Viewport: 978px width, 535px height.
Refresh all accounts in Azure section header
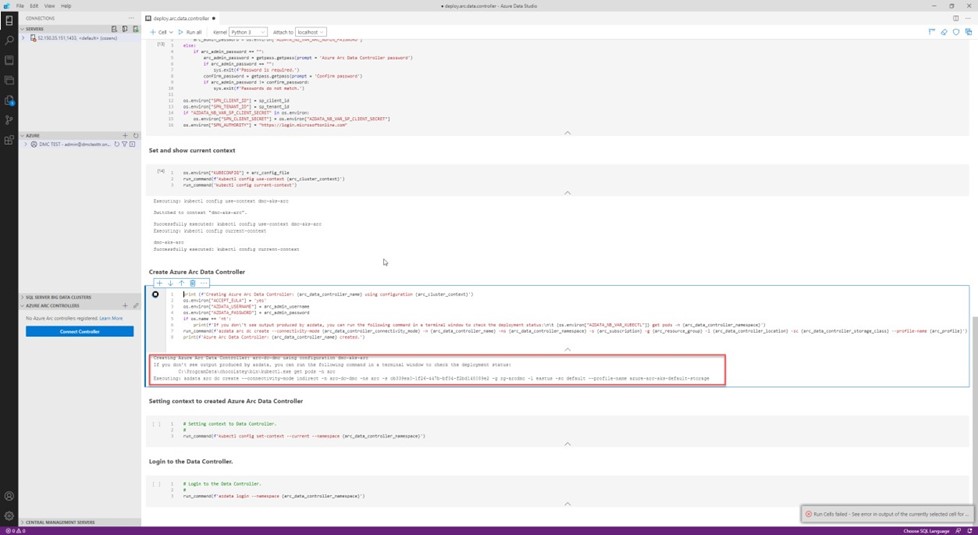[x=135, y=135]
